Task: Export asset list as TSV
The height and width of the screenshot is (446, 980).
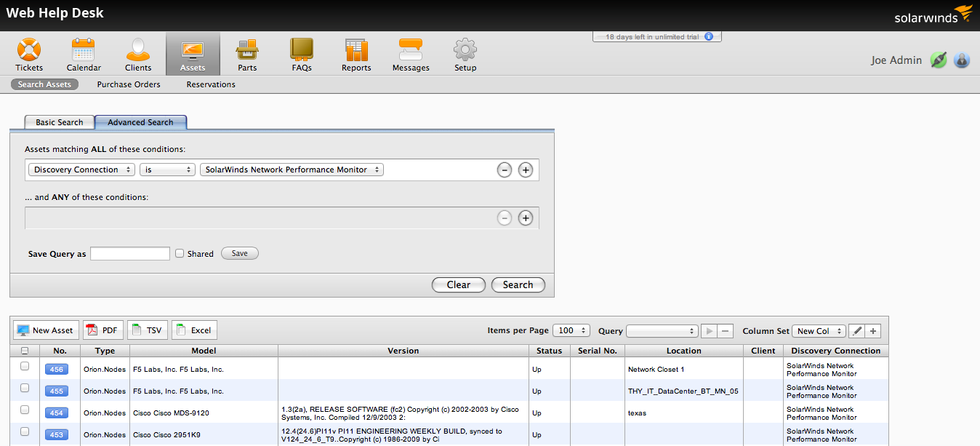Action: [x=148, y=330]
